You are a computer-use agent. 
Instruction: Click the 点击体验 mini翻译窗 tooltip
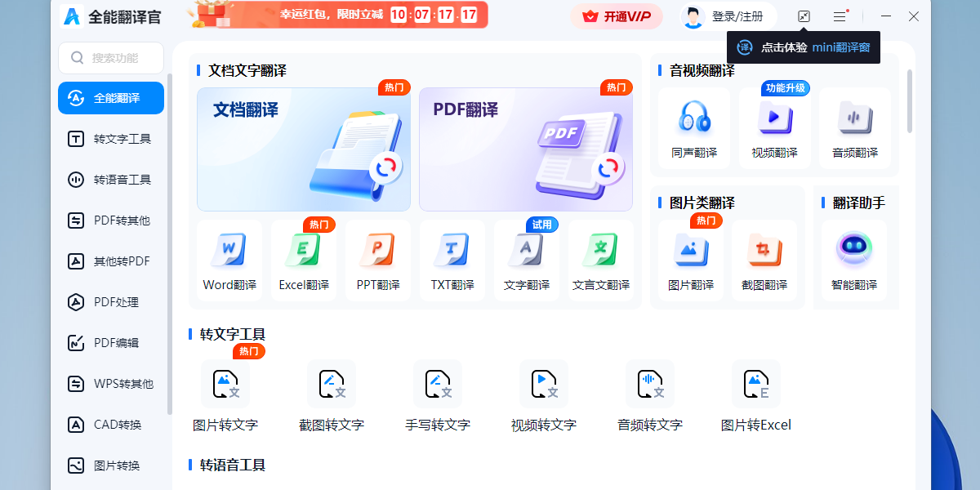click(804, 47)
